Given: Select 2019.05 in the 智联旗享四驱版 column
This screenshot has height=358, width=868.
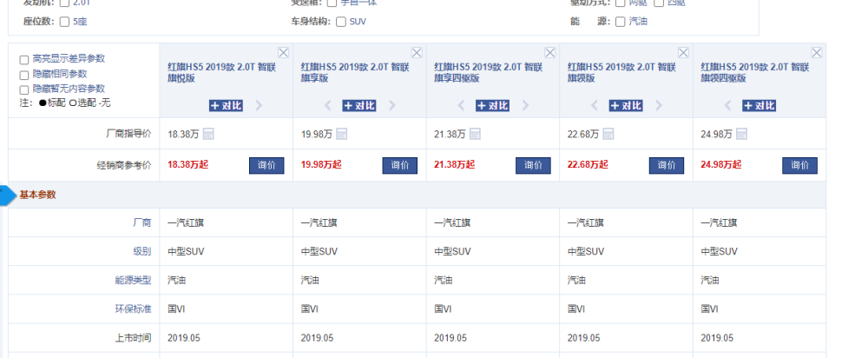Looking at the screenshot, I should point(450,338).
